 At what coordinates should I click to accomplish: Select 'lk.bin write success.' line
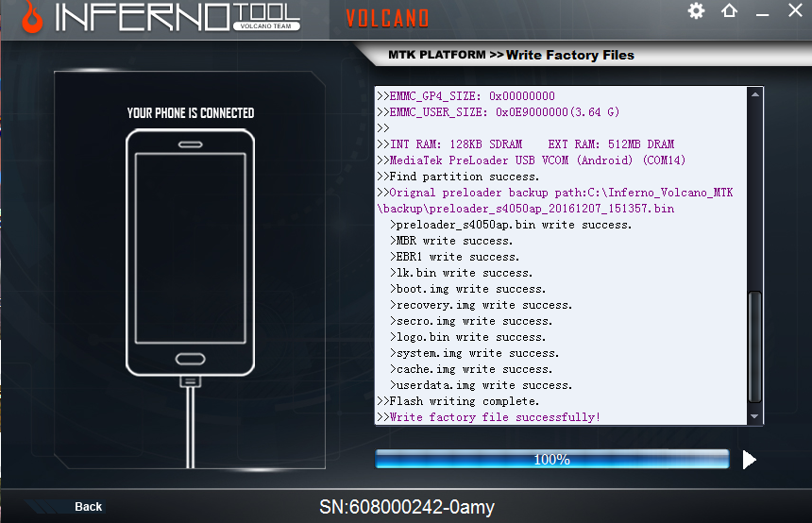pos(462,273)
